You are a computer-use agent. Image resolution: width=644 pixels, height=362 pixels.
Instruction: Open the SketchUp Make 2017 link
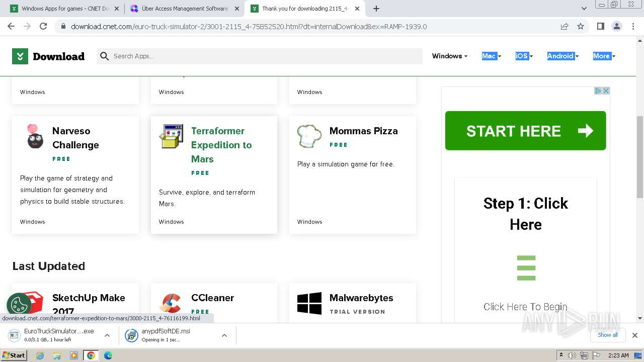click(x=89, y=304)
